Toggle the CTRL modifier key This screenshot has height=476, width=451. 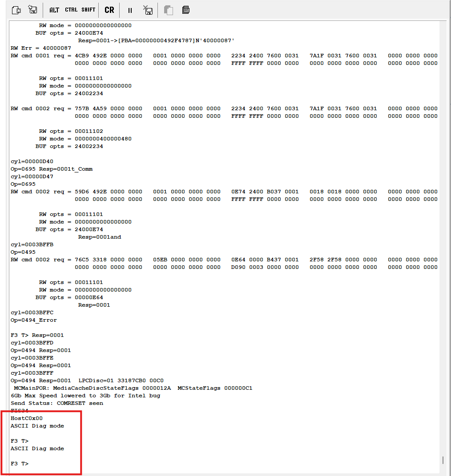click(x=71, y=9)
